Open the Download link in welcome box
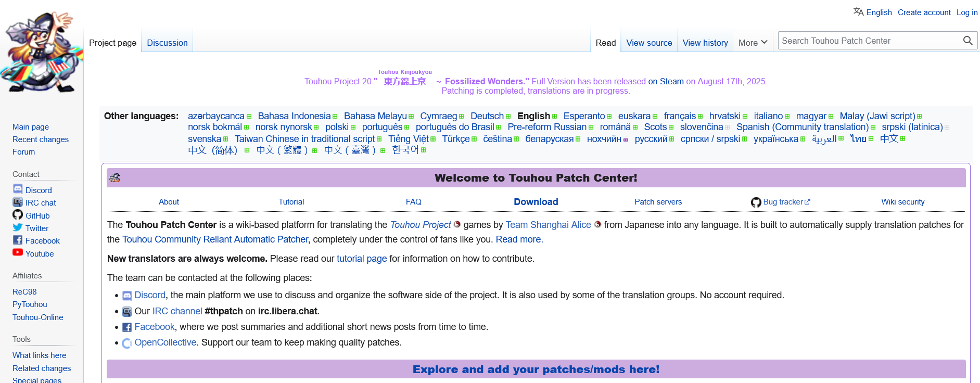980x383 pixels. (536, 202)
